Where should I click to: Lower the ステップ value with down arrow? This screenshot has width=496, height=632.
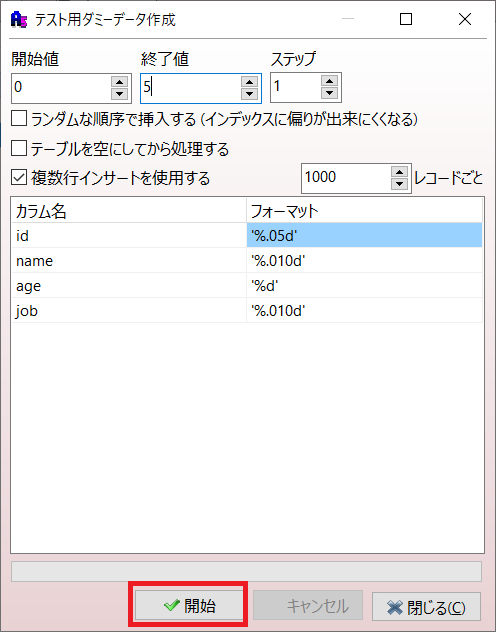click(330, 93)
